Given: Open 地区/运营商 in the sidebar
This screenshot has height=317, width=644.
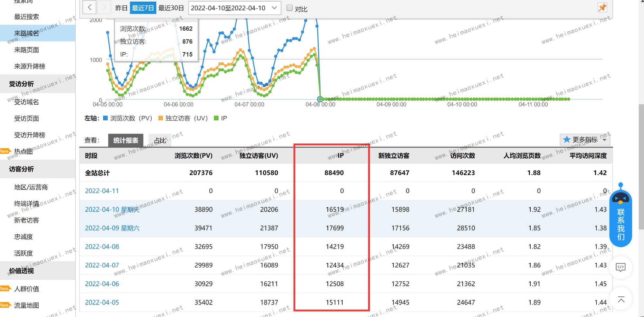Looking at the screenshot, I should pos(31,187).
